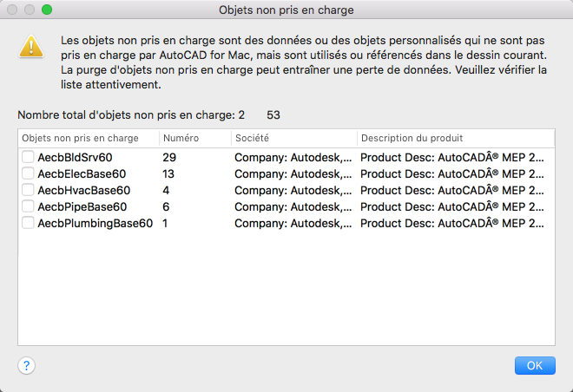Viewport: 573px width, 392px height.
Task: Click the AecbHvacBase60 product description cell
Action: (x=452, y=190)
